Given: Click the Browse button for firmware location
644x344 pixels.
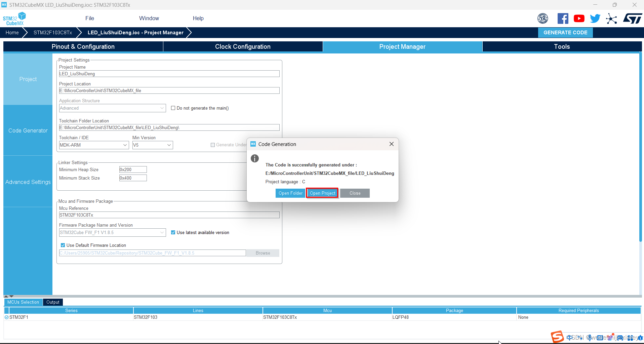Looking at the screenshot, I should pos(263,253).
